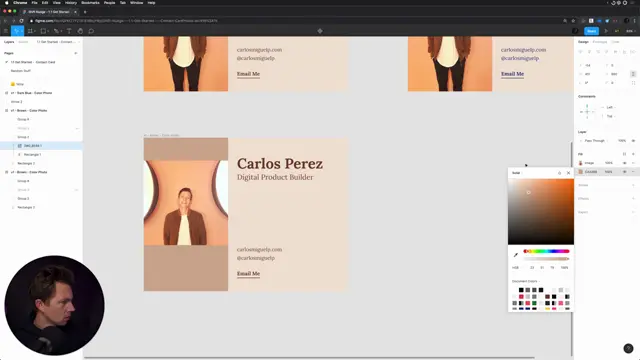Switch to the Prototype tab

coord(600,42)
